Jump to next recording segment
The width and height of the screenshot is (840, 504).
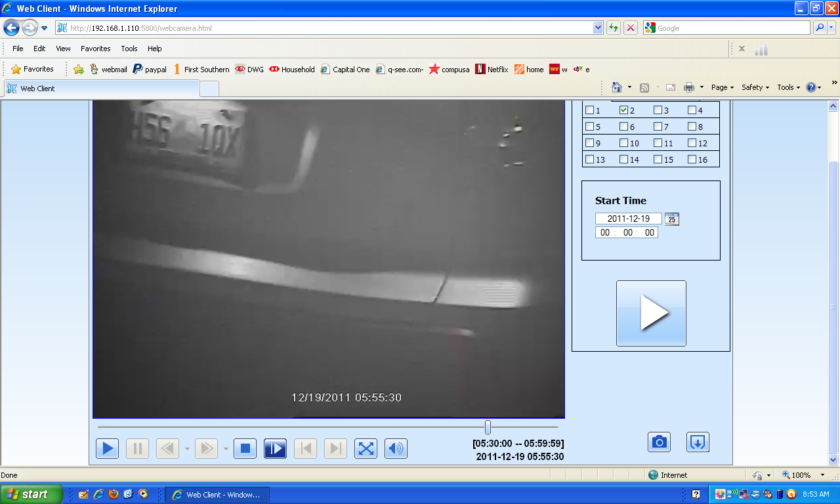[335, 449]
